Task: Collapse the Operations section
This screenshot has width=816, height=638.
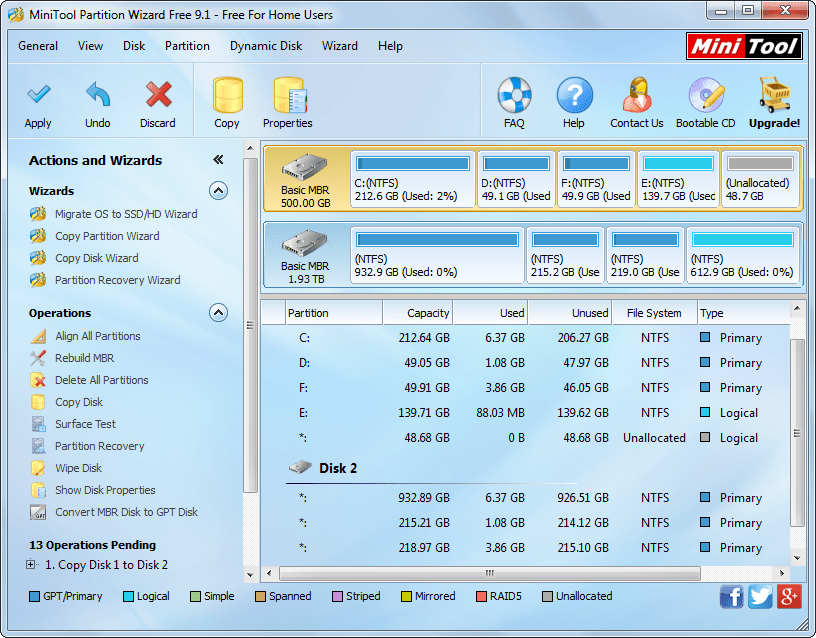Action: point(219,313)
